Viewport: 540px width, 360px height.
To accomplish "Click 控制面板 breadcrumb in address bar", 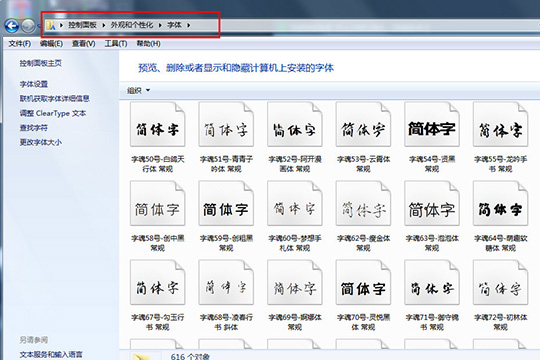I will [x=82, y=25].
